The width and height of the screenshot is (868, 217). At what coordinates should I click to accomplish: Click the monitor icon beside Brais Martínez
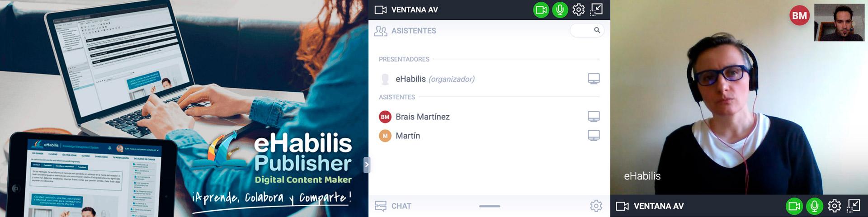click(x=594, y=117)
